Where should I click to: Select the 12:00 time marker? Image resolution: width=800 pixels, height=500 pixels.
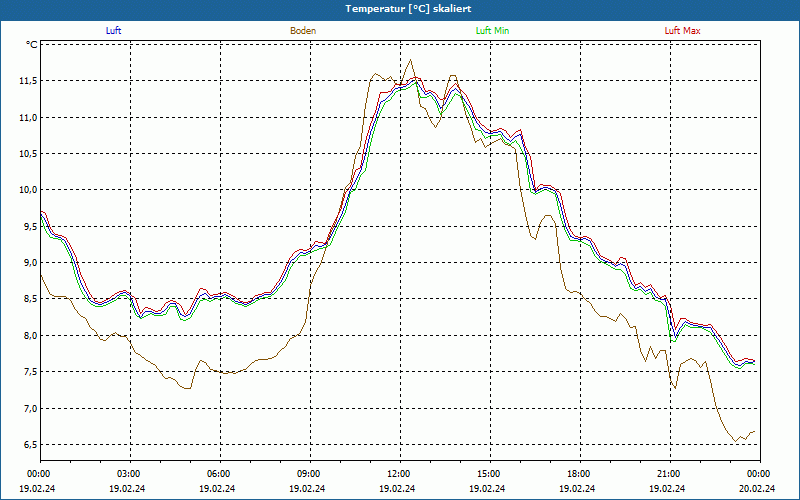click(398, 474)
